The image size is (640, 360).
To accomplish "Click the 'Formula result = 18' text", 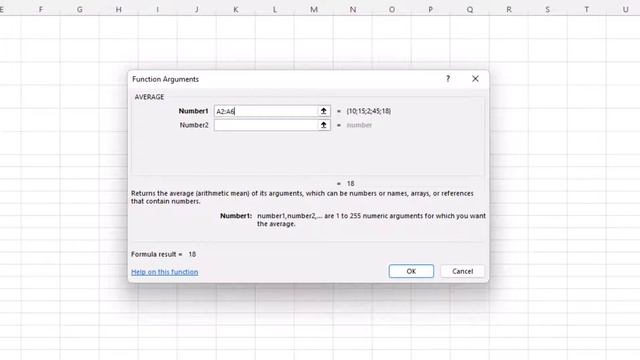I will pos(163,254).
